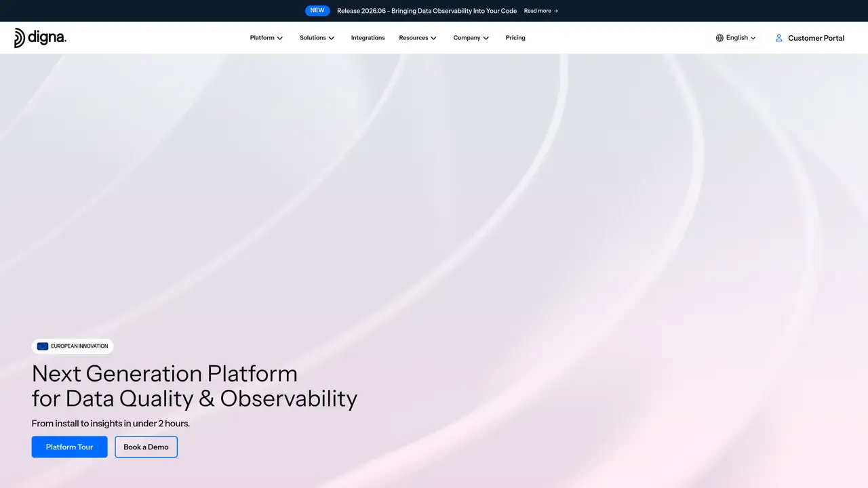
Task: Click the Release 2026.06 announcement text
Action: click(427, 11)
